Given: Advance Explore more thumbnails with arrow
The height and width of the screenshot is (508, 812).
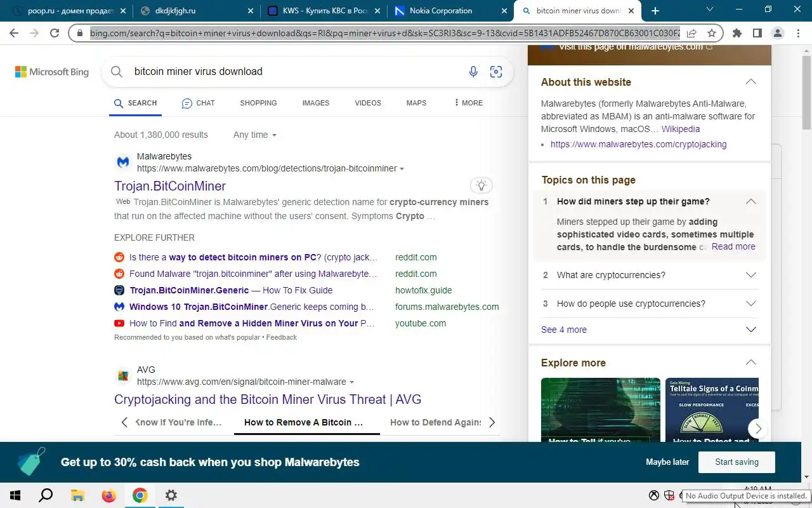Looking at the screenshot, I should click(x=758, y=429).
